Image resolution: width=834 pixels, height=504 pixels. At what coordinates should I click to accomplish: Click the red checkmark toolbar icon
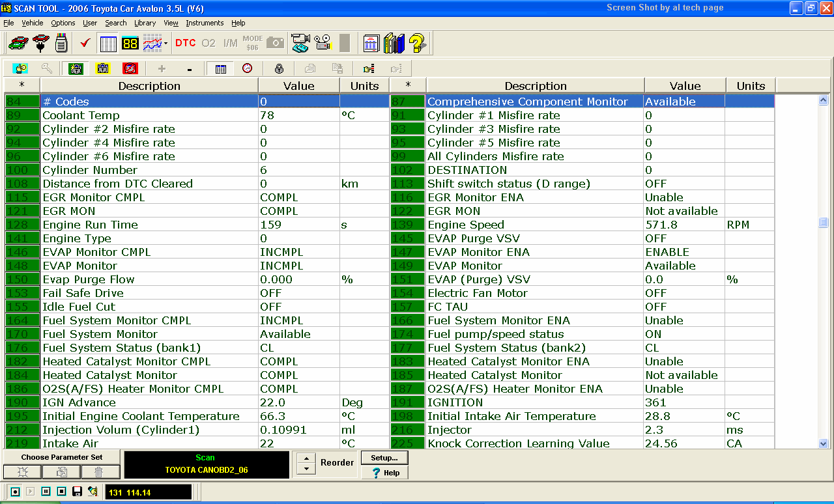85,44
